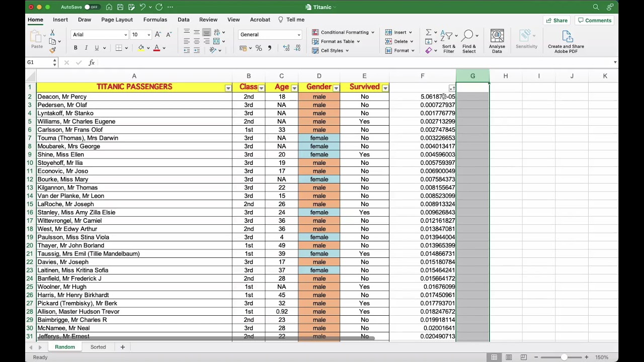Apply the yellow fill color bucket
Image resolution: width=644 pixels, height=362 pixels.
click(141, 48)
